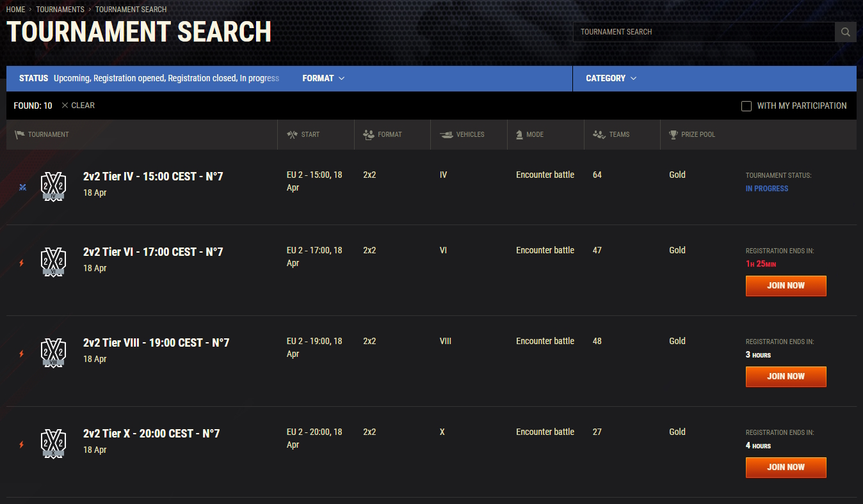Click the lightning icon beside Tier VI tournament
The image size is (863, 504).
click(22, 263)
